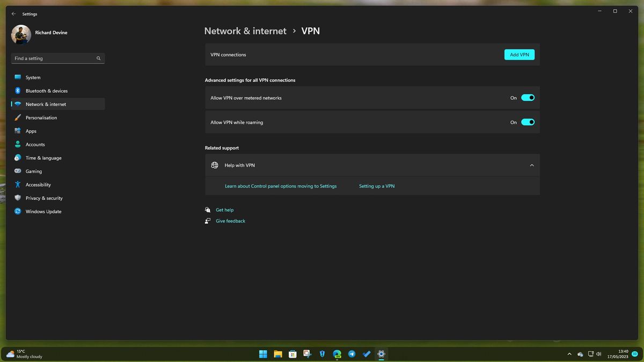
Task: Collapse the Help with VPN section
Action: (x=531, y=165)
